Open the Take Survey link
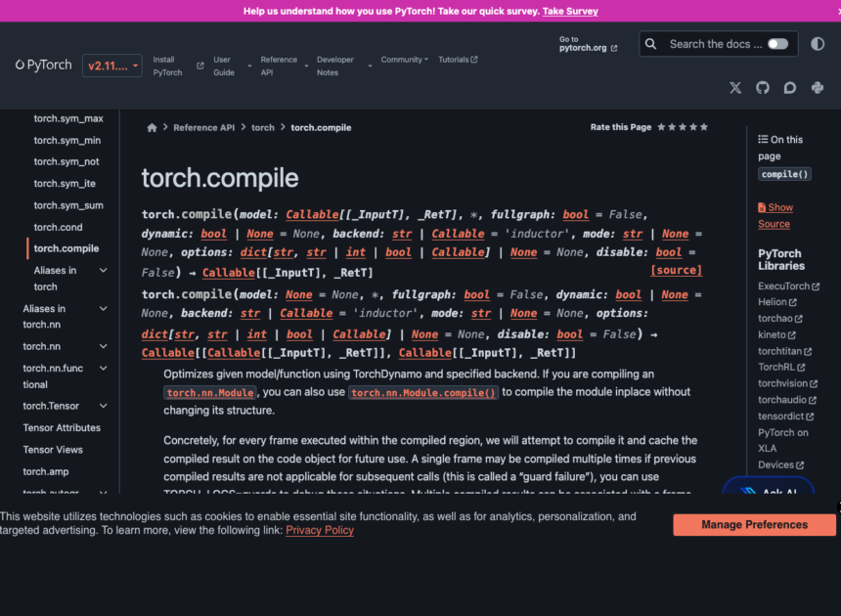This screenshot has width=841, height=616. point(569,11)
